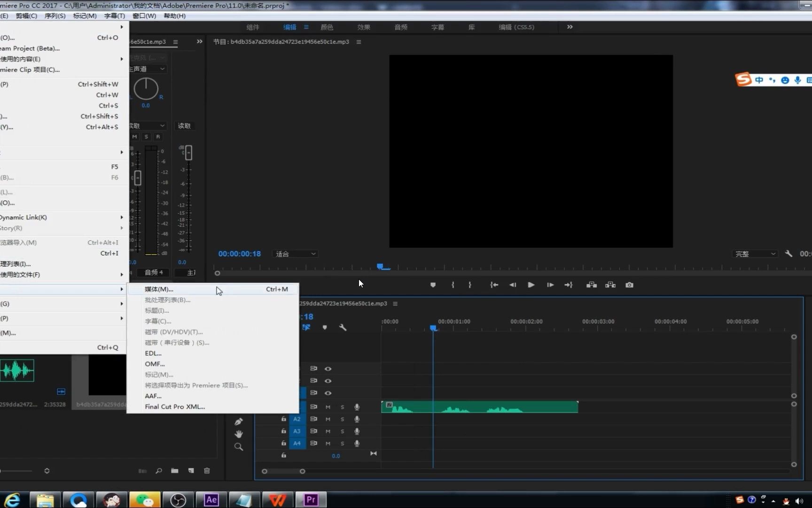The height and width of the screenshot is (508, 812).
Task: Mute audio track A2
Action: click(328, 419)
